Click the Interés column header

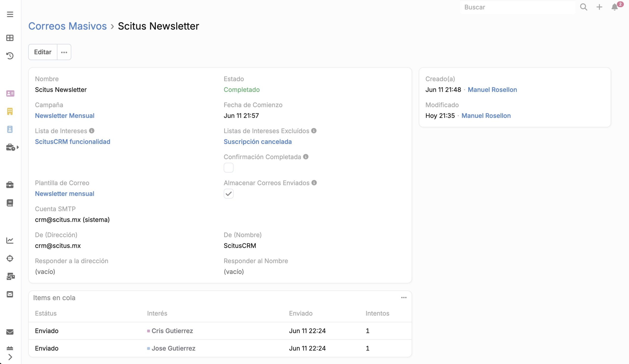point(157,313)
